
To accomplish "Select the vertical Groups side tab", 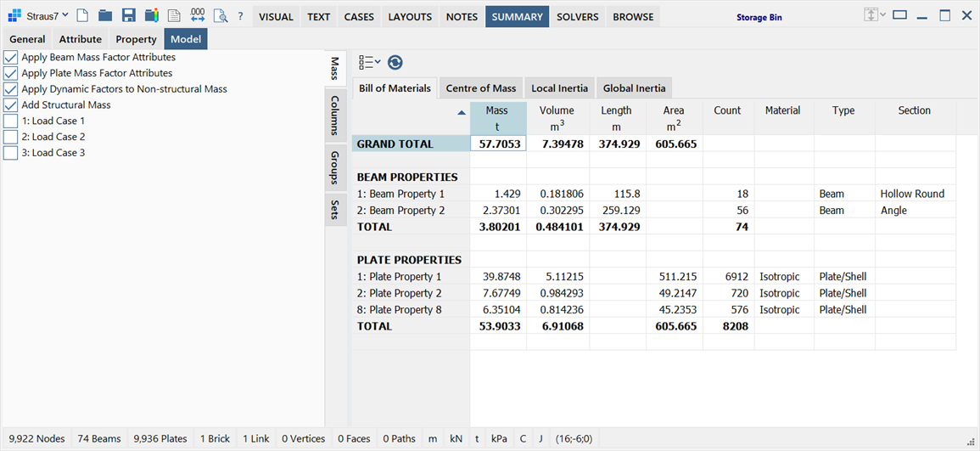I will click(336, 167).
